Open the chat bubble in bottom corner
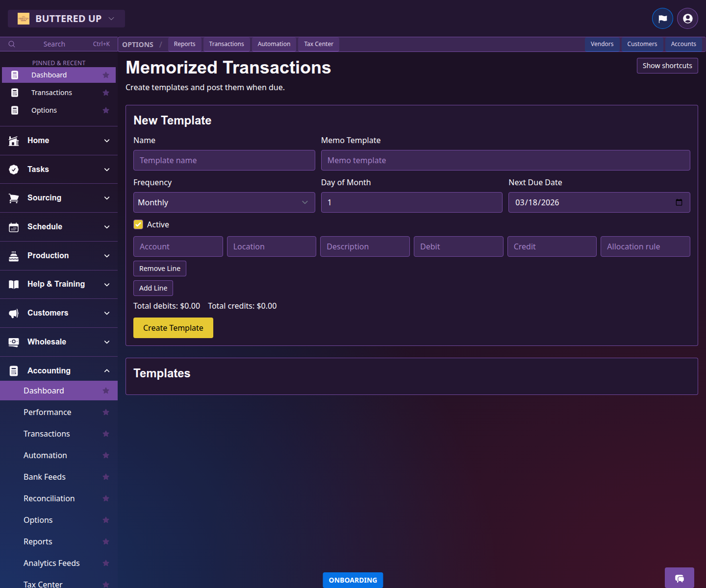Image resolution: width=706 pixels, height=588 pixels. tap(679, 579)
